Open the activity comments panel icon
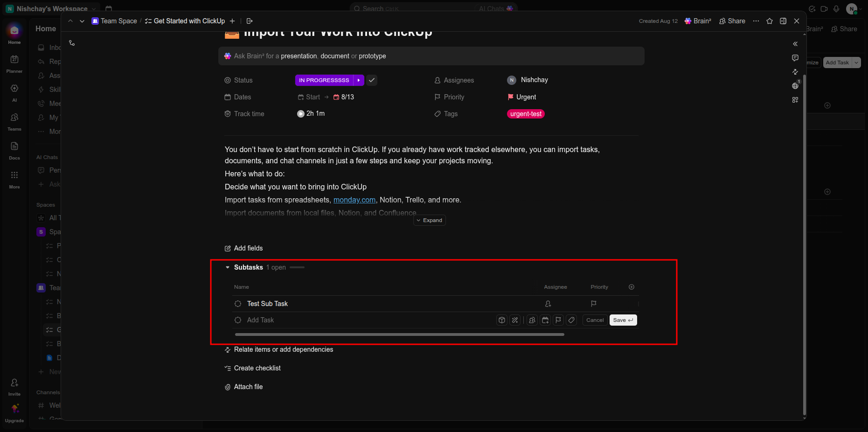Screen dimensions: 868x432 [795, 58]
